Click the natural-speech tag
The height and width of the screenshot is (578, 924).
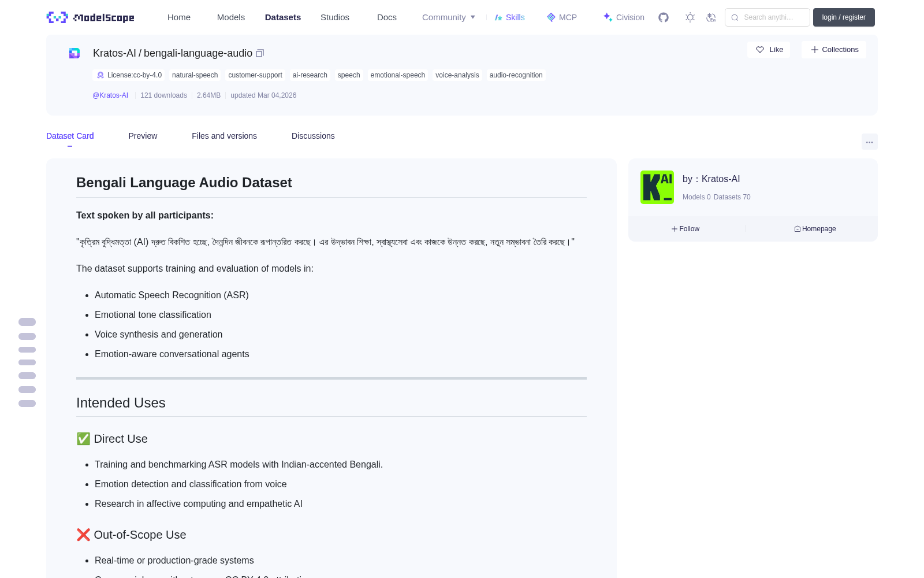(x=195, y=75)
